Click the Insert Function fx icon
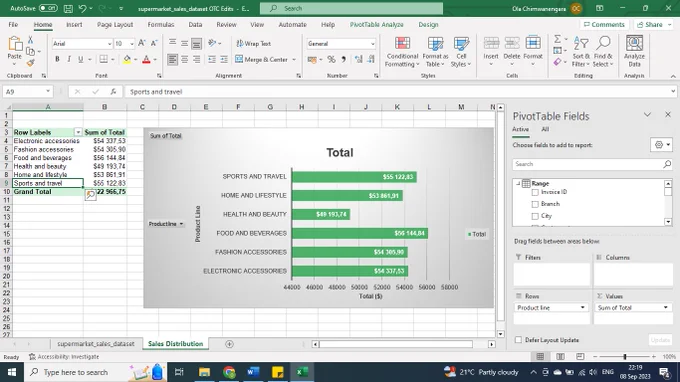The width and height of the screenshot is (680, 382). click(113, 91)
